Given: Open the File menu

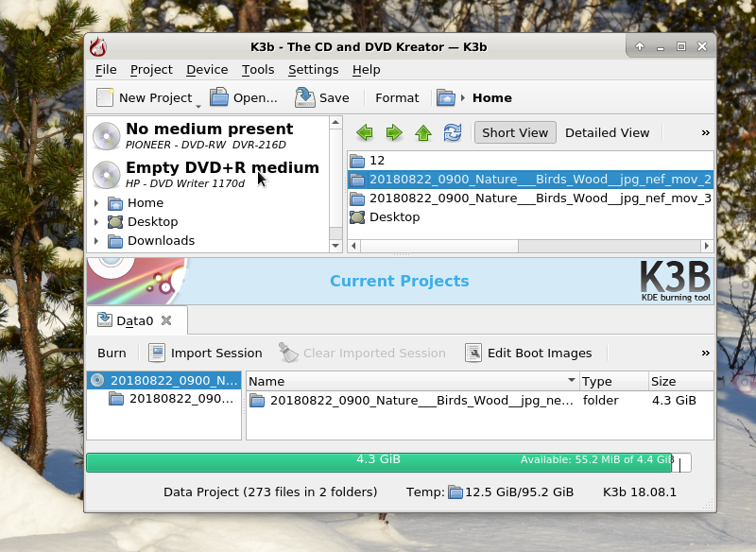Looking at the screenshot, I should point(106,70).
